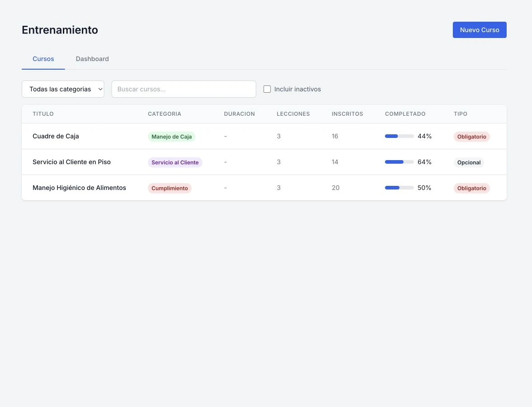Click lecciones value in Cuadre de Caja row
The width and height of the screenshot is (532, 407).
[279, 136]
